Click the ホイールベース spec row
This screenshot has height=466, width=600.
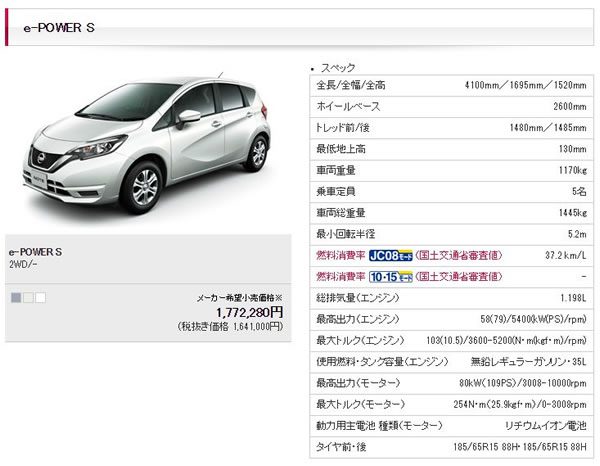pos(451,107)
